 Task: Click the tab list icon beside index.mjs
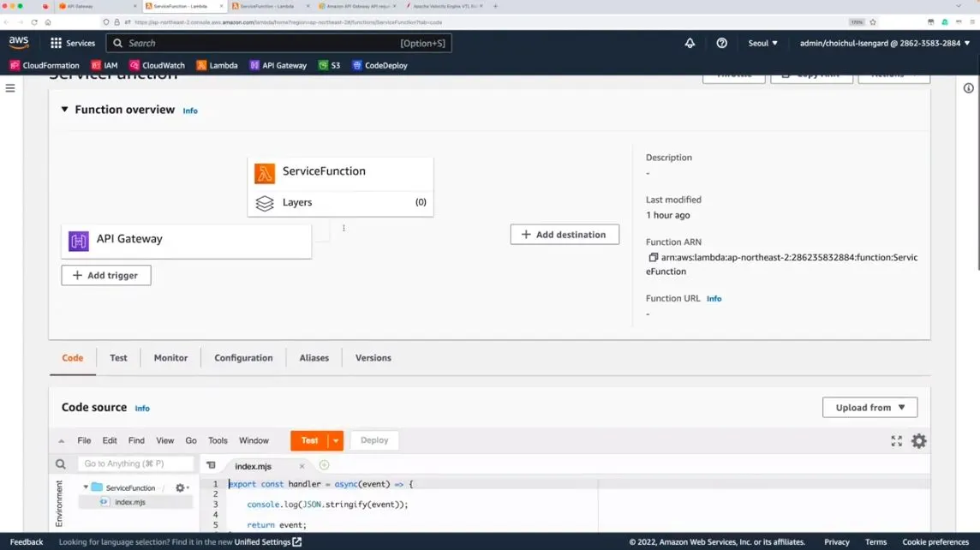tap(212, 465)
